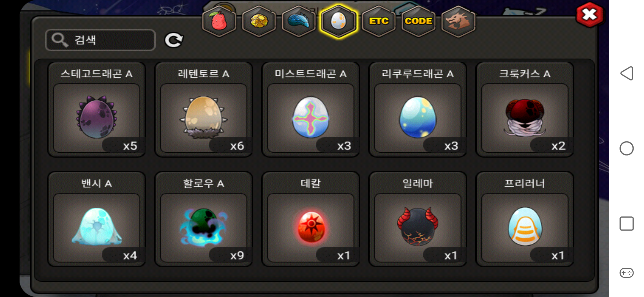Close the inventory with red X
This screenshot has height=297, width=644.
[x=590, y=15]
